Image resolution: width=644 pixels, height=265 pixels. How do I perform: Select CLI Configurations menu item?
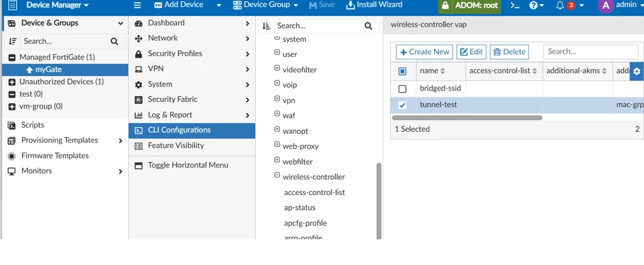click(192, 130)
